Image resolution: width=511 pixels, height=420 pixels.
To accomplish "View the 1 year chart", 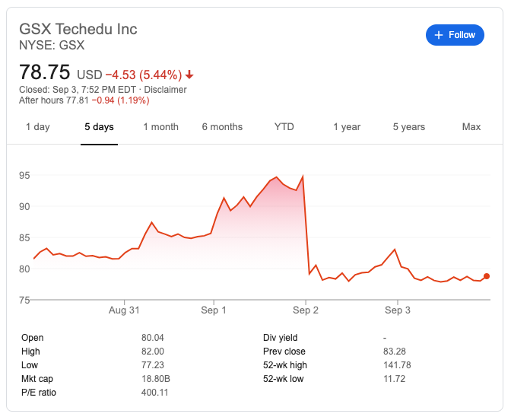I will tap(347, 127).
